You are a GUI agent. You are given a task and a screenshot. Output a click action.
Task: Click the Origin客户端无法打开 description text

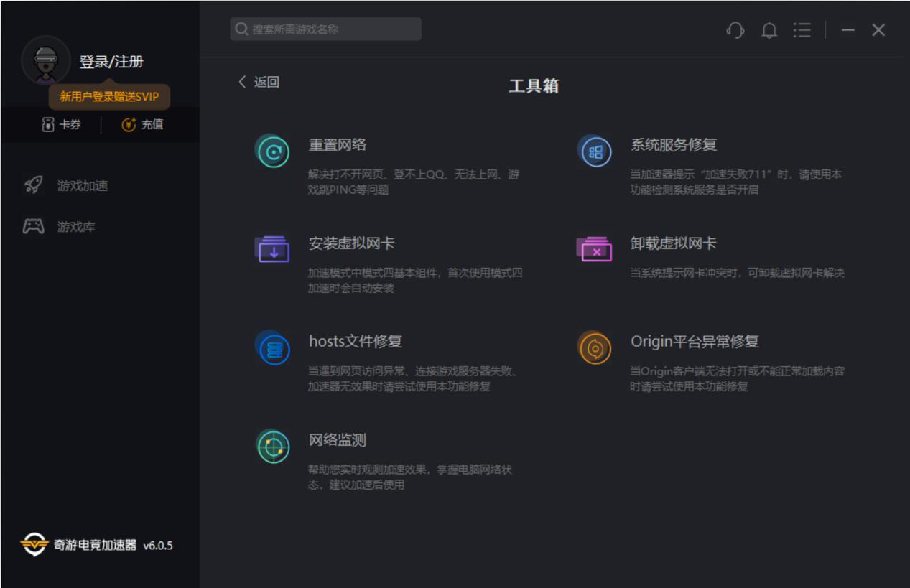(738, 379)
